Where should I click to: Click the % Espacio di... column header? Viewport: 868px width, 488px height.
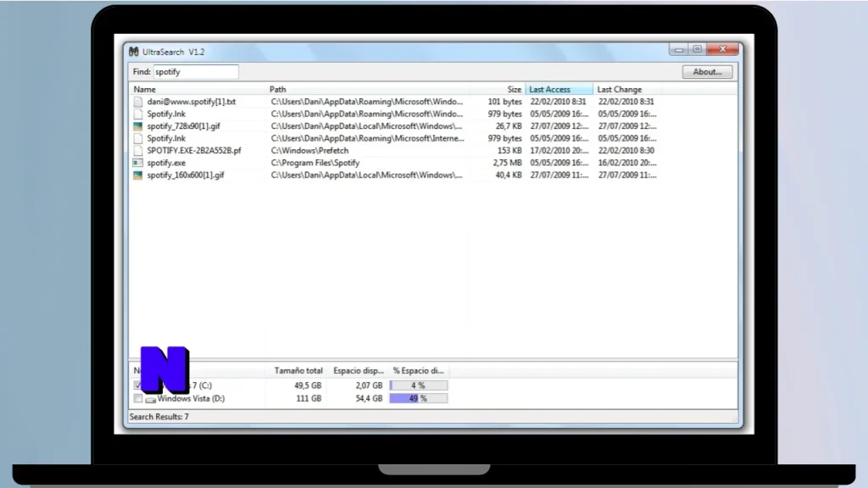coord(419,371)
